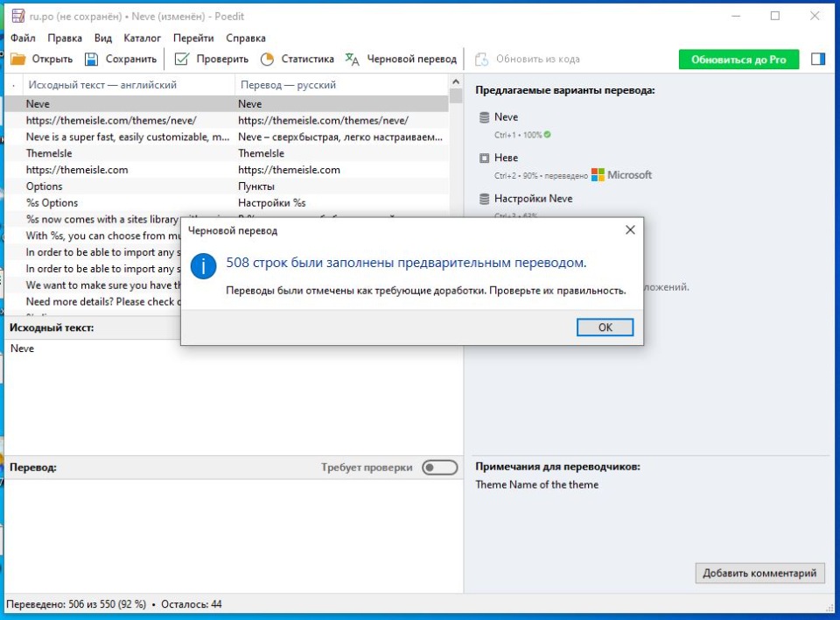The width and height of the screenshot is (840, 620).
Task: Open the Файл menu
Action: 23,39
